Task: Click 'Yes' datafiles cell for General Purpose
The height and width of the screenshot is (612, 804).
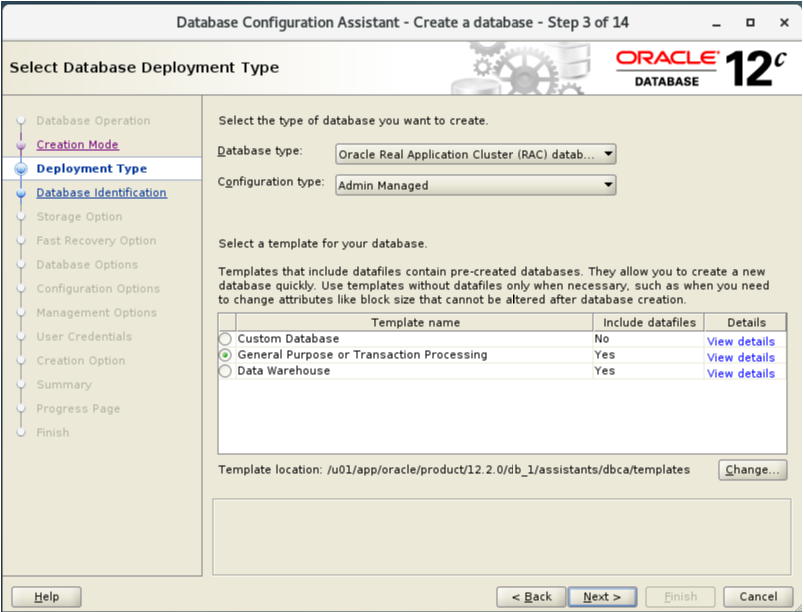Action: pos(605,355)
